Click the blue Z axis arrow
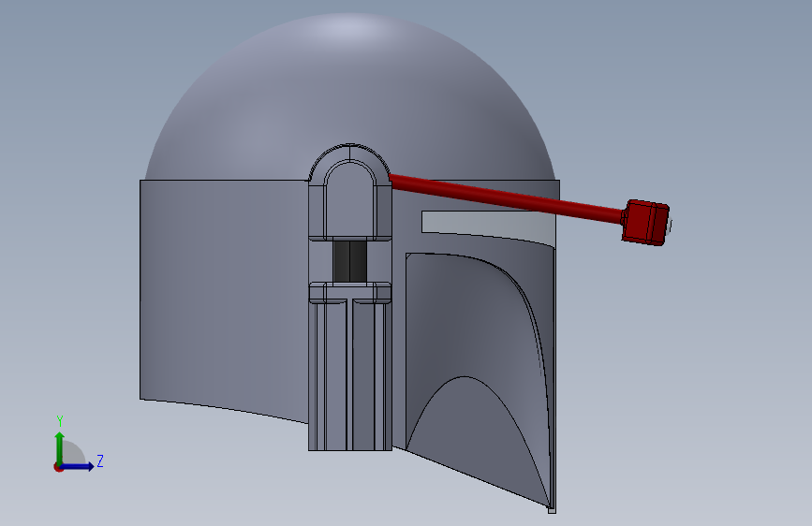Viewport: 812px width, 526px height. [x=79, y=466]
